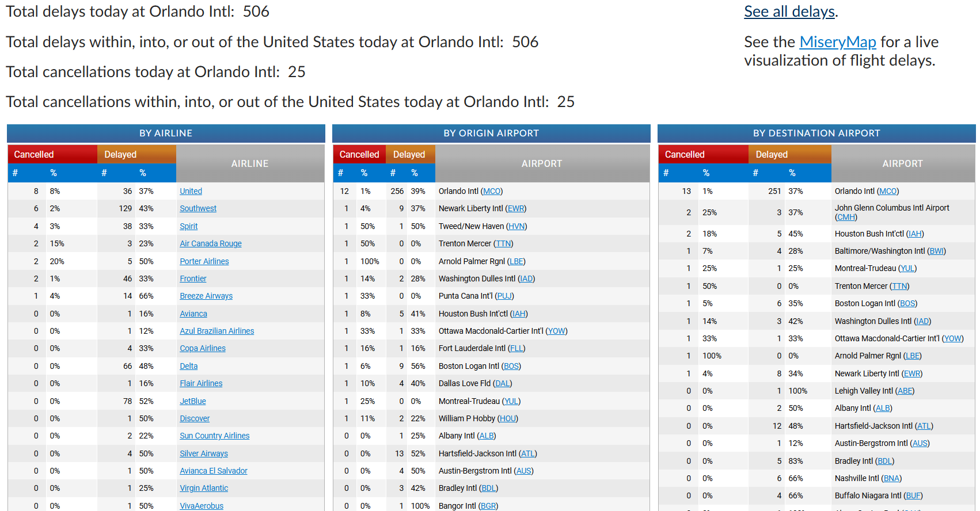Click the BY AIRLINE table header
This screenshot has height=511, width=980.
[x=166, y=133]
